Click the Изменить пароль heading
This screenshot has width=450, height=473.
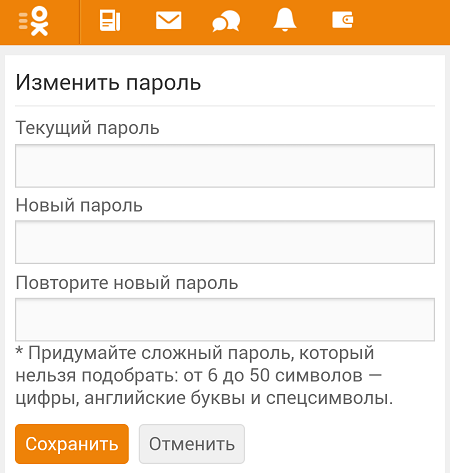108,83
